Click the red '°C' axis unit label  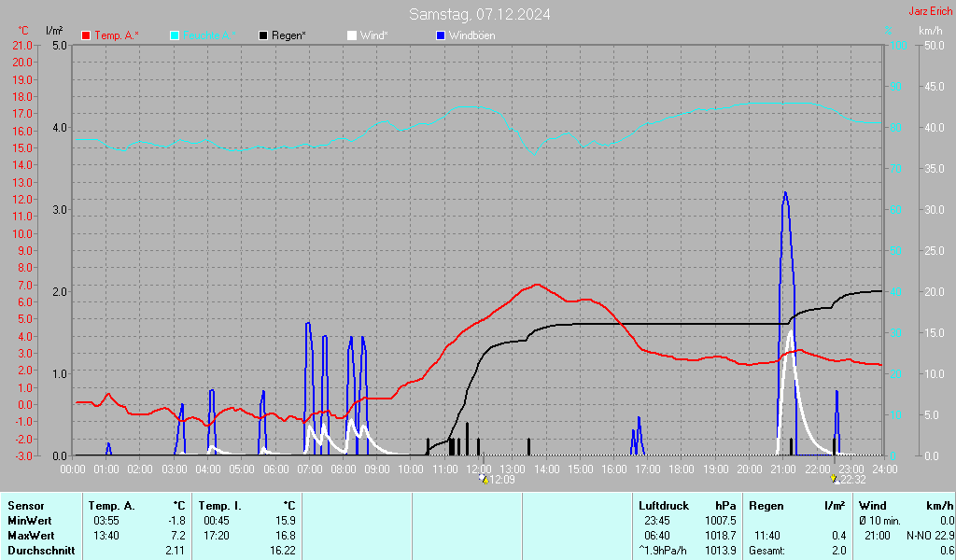pyautogui.click(x=23, y=31)
